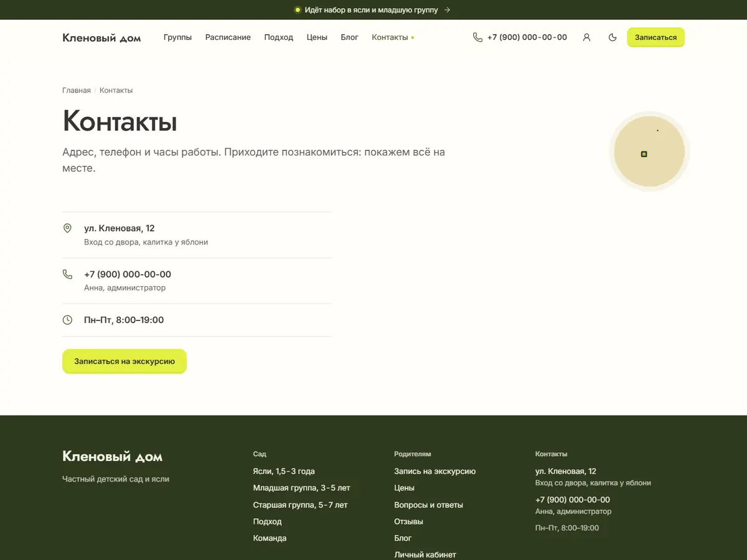Click the map marker on round map

[x=644, y=154]
